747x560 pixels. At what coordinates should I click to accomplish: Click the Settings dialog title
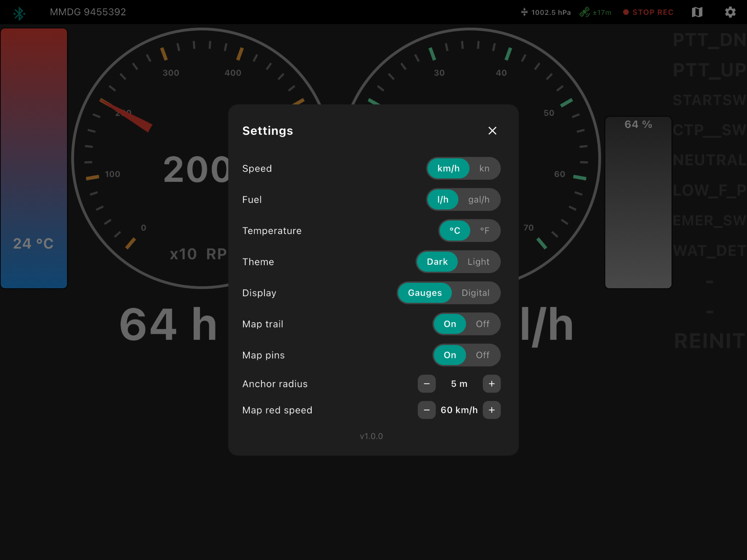(x=267, y=131)
